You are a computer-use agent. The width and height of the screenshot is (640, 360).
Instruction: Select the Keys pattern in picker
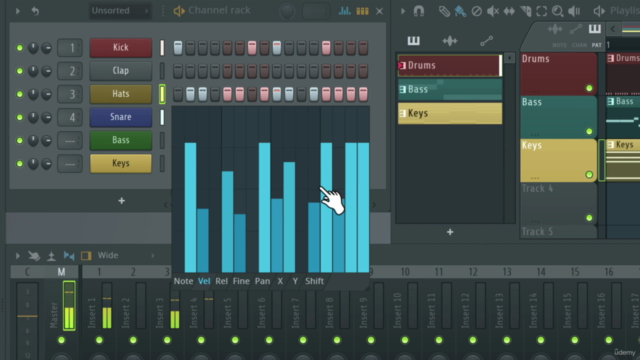450,113
